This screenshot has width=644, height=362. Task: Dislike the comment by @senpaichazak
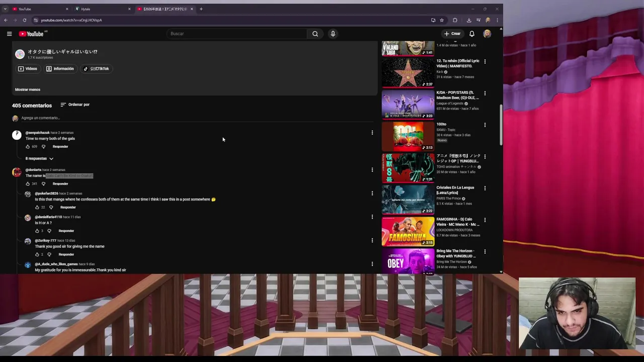[43, 147]
